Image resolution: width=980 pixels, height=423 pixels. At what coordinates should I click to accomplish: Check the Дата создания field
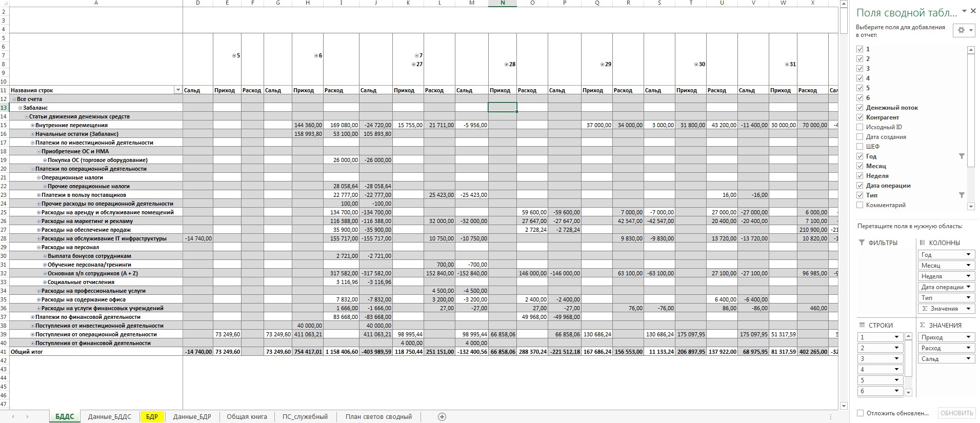860,137
